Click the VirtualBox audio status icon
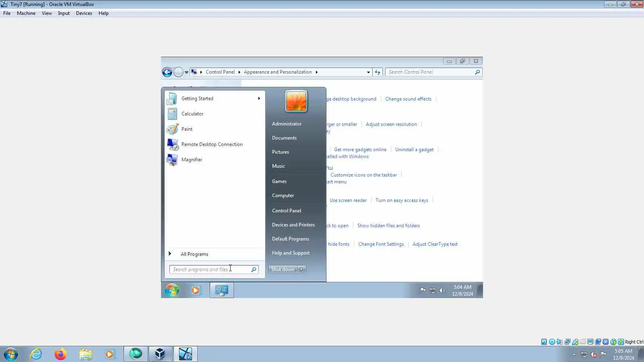The image size is (644, 362). click(559, 342)
